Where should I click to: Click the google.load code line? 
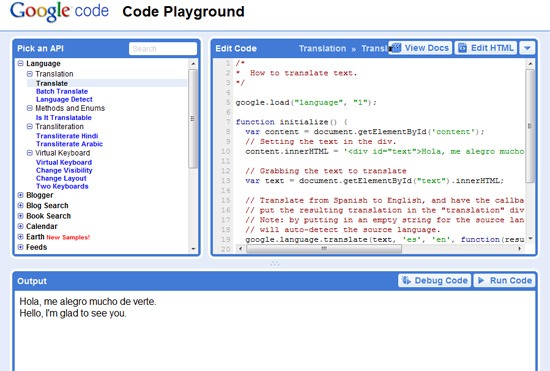point(306,102)
